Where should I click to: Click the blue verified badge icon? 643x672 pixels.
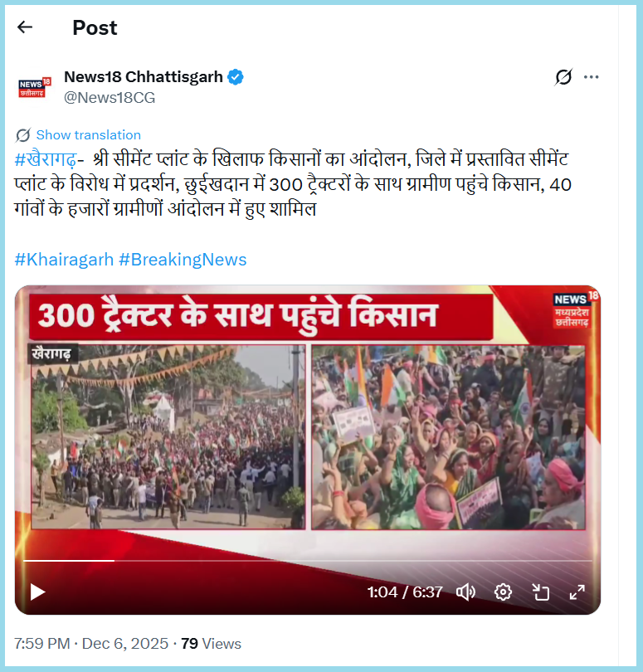(x=236, y=77)
